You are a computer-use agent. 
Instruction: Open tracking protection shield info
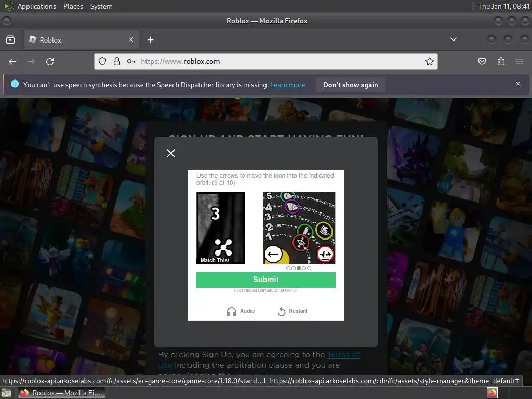[102, 61]
